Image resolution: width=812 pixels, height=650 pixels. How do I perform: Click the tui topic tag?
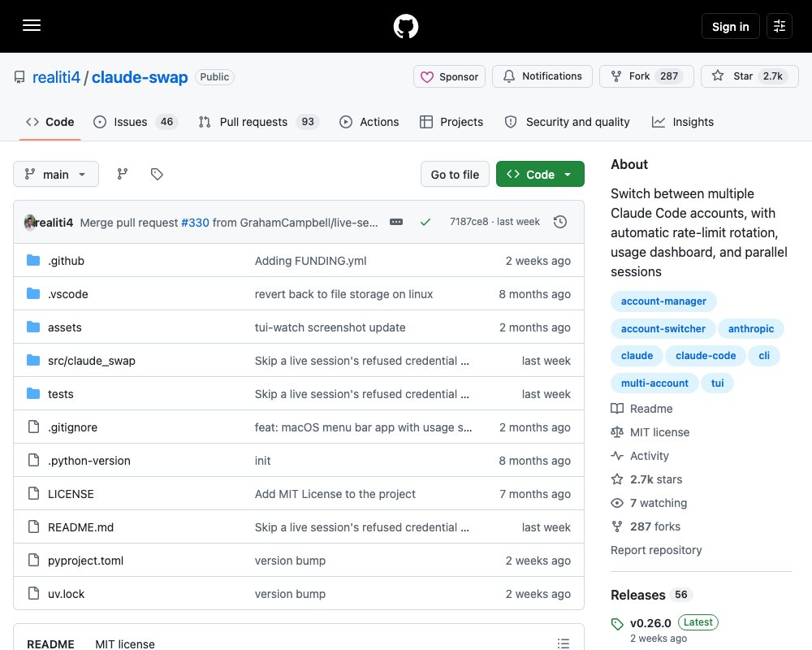click(717, 383)
